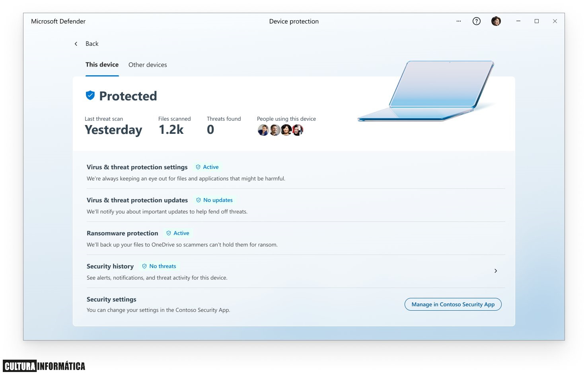The image size is (588, 374).
Task: Open the account profile picture in title bar
Action: [496, 21]
